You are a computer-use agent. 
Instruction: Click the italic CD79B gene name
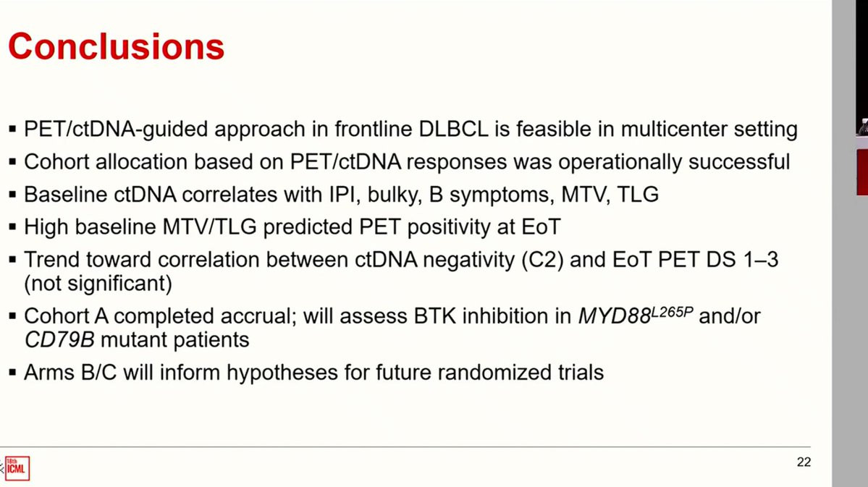click(x=59, y=340)
